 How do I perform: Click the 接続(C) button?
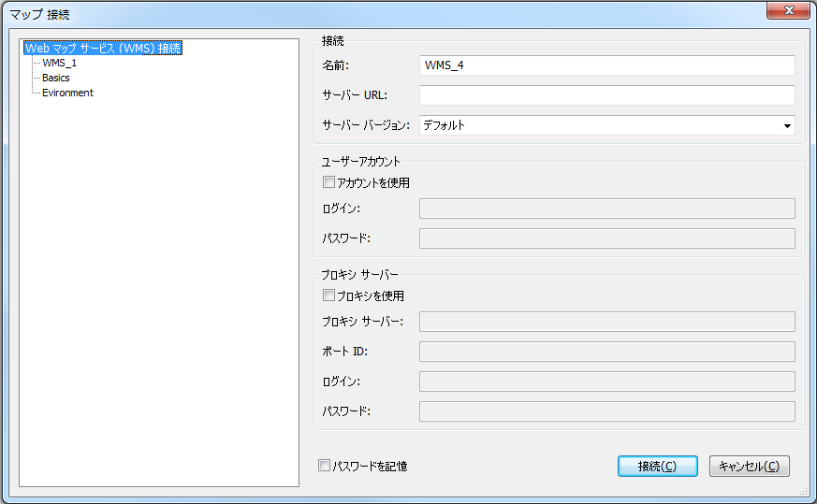tap(658, 466)
